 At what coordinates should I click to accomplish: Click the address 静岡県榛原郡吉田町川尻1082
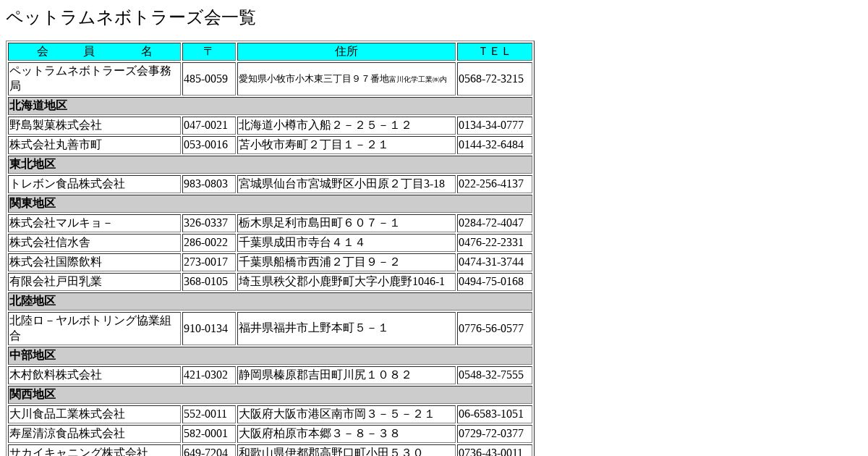coord(325,375)
